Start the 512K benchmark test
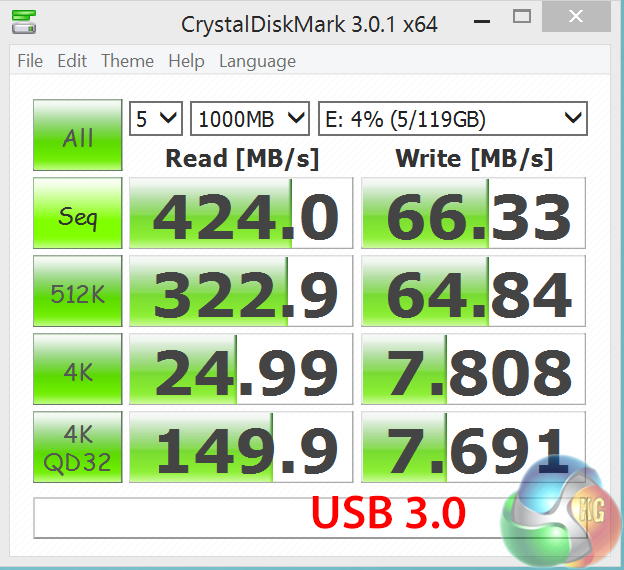This screenshot has height=570, width=624. (78, 291)
